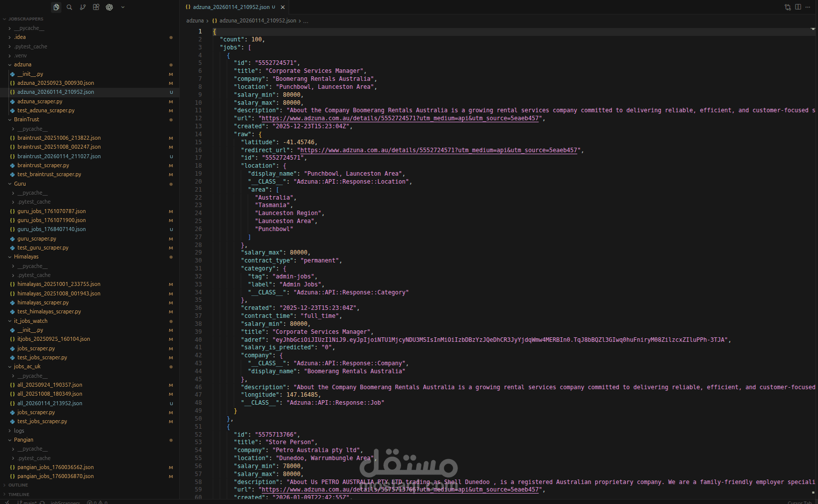Open all_20260114_213952.json file
Image resolution: width=818 pixels, height=504 pixels.
tap(50, 403)
